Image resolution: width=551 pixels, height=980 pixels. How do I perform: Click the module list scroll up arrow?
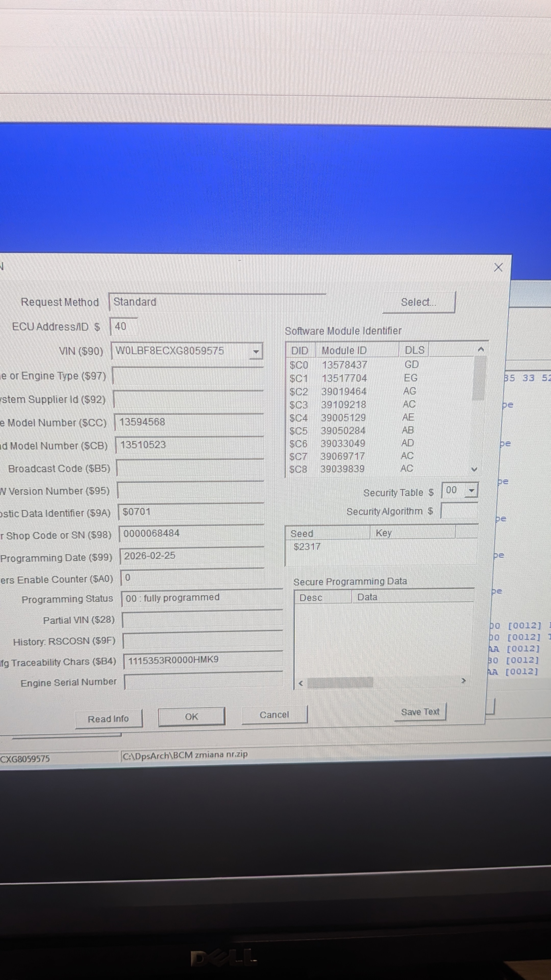tap(481, 349)
